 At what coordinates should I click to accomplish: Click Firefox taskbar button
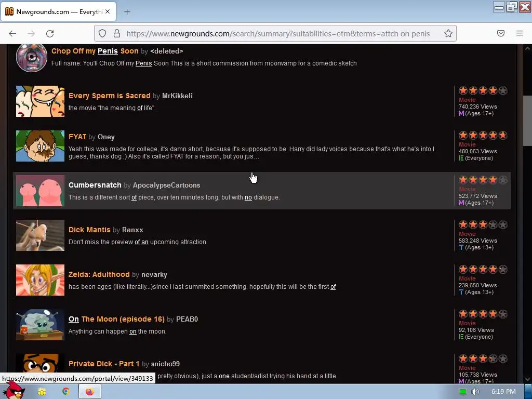click(x=89, y=392)
